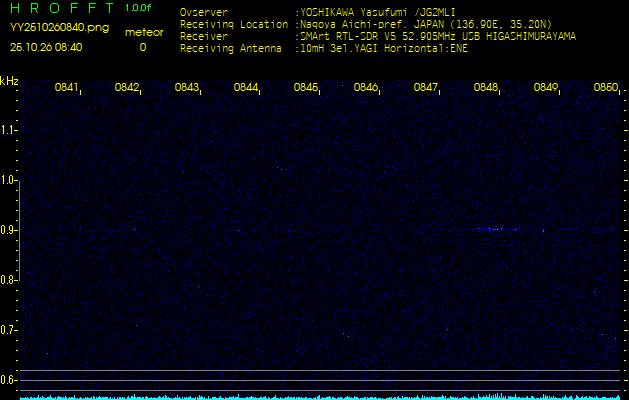Click the 0843 time marker

[x=187, y=87]
